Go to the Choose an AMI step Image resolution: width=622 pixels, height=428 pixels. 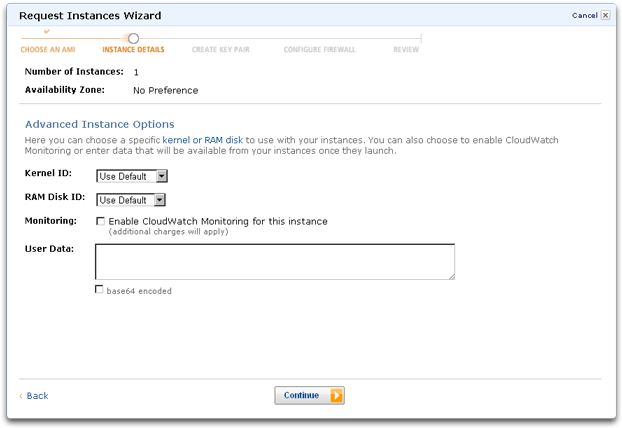point(48,50)
